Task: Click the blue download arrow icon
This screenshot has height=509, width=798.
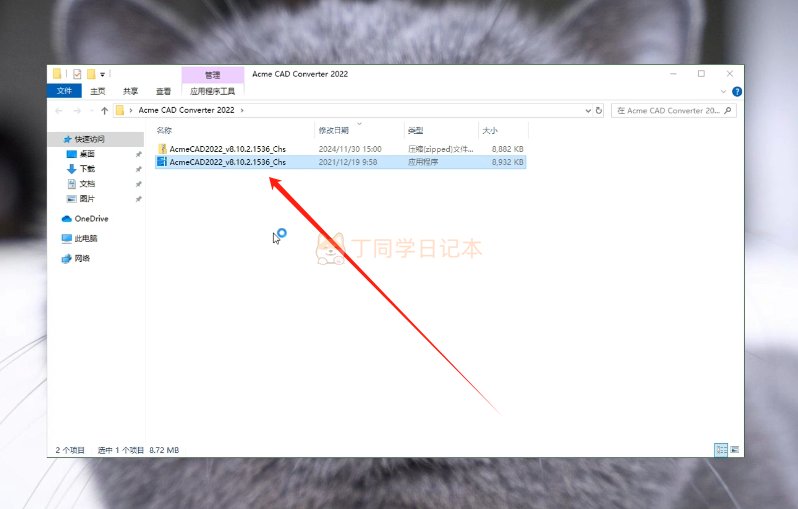Action: [x=72, y=169]
